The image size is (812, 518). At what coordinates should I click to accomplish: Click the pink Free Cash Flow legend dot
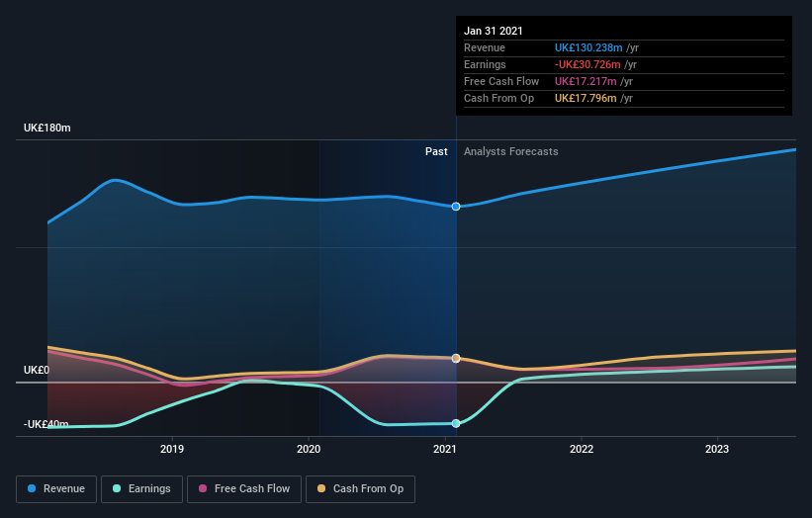[203, 488]
